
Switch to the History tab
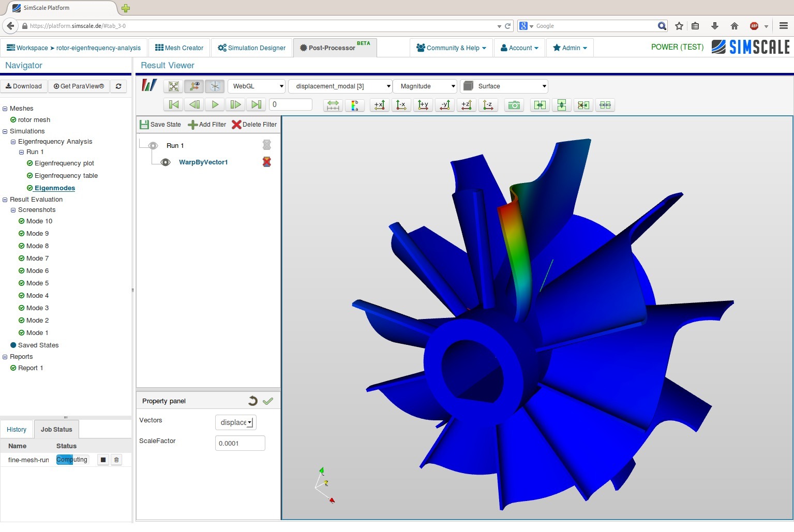click(x=17, y=430)
